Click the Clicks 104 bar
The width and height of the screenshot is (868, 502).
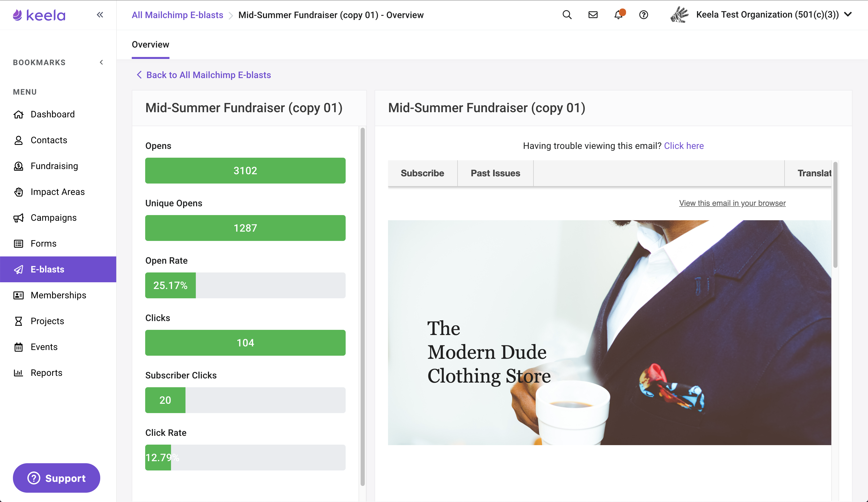click(x=245, y=343)
